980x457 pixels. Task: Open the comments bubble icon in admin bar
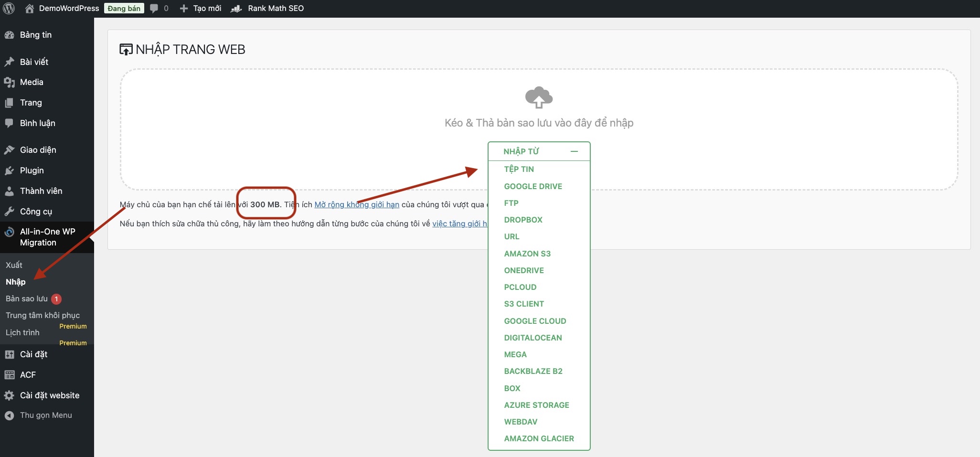point(154,9)
